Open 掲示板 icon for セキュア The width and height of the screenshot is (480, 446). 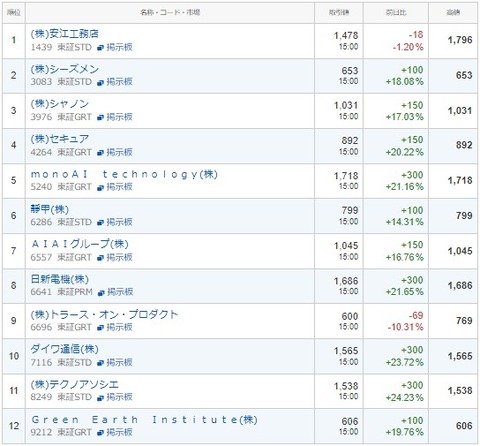(x=100, y=153)
